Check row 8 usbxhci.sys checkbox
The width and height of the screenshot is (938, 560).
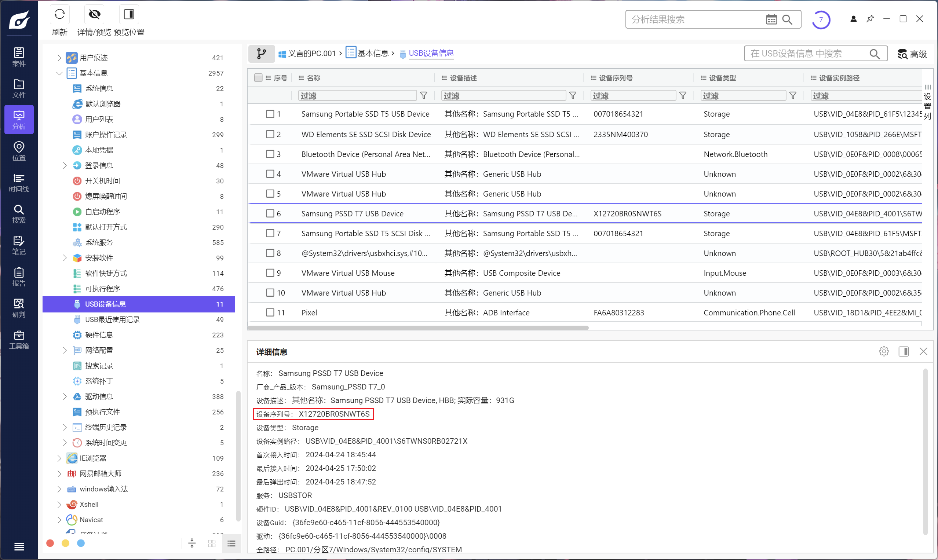tap(270, 253)
